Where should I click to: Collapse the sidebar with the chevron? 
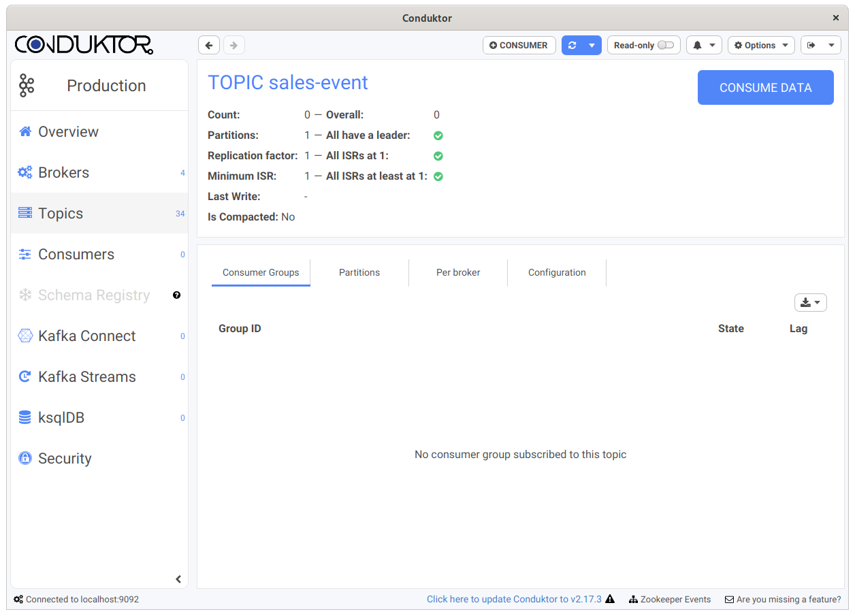(178, 579)
